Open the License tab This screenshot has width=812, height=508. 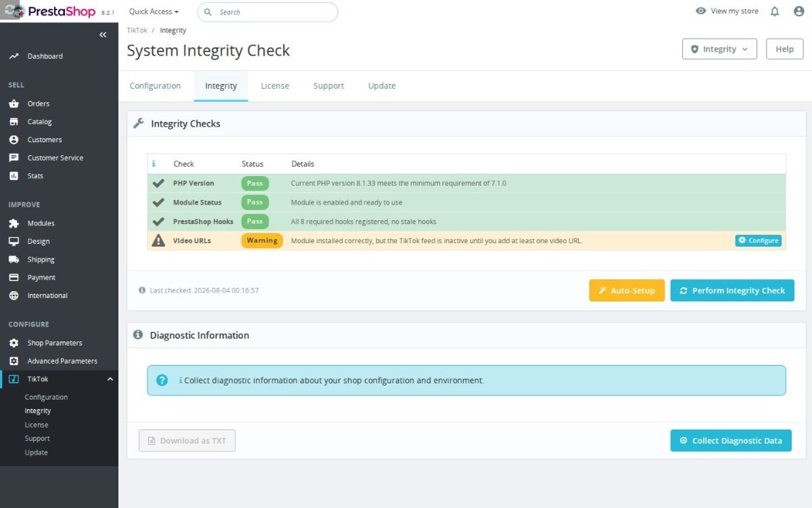coord(275,86)
